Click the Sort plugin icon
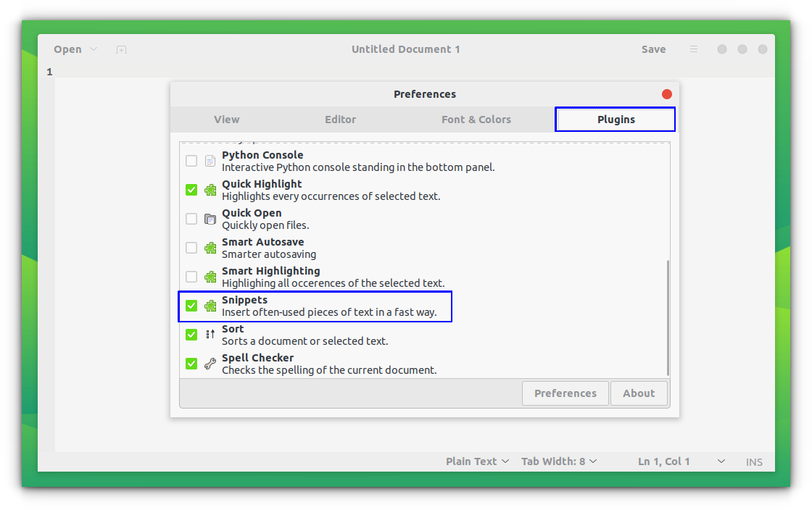 click(x=210, y=334)
